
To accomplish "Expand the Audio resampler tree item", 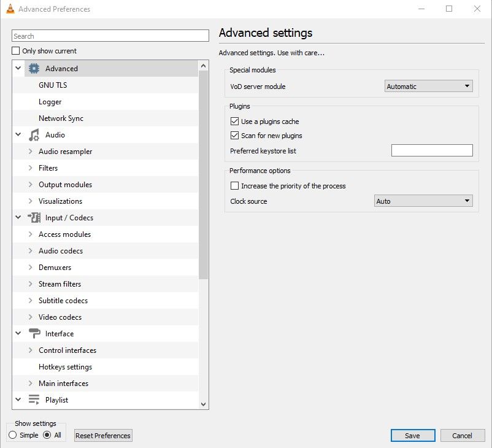I will [x=31, y=152].
